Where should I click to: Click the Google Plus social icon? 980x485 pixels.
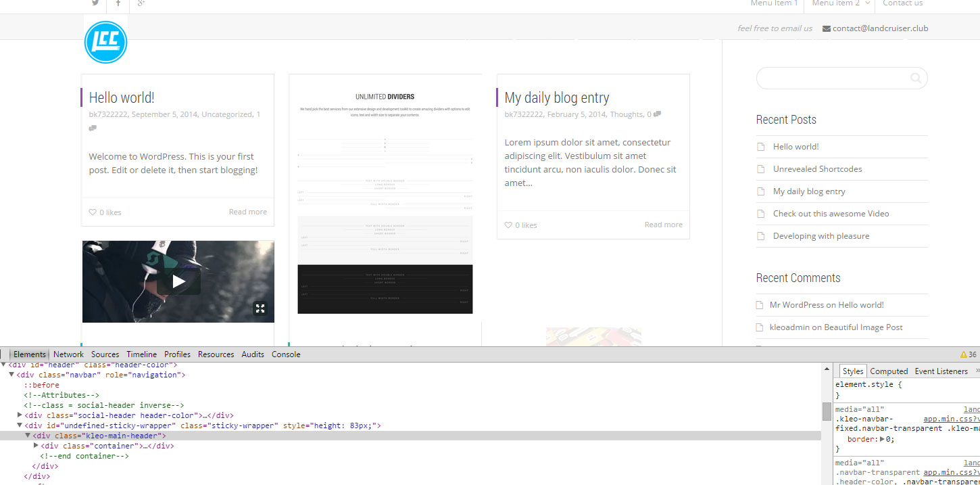[x=141, y=3]
